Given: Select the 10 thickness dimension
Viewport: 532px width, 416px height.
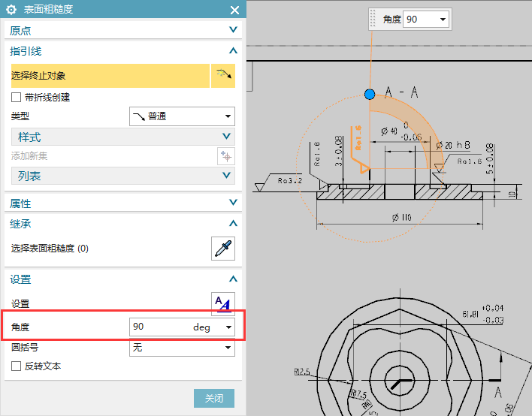Looking at the screenshot, I should pos(512,194).
